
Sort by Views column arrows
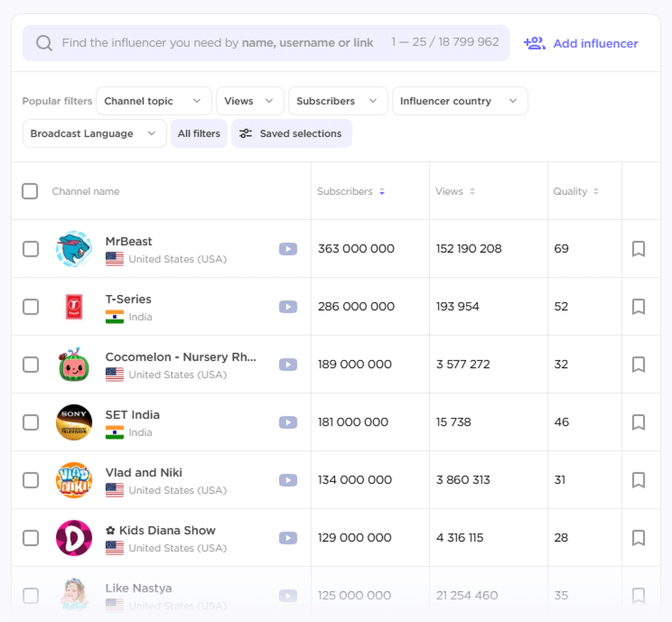pyautogui.click(x=472, y=192)
